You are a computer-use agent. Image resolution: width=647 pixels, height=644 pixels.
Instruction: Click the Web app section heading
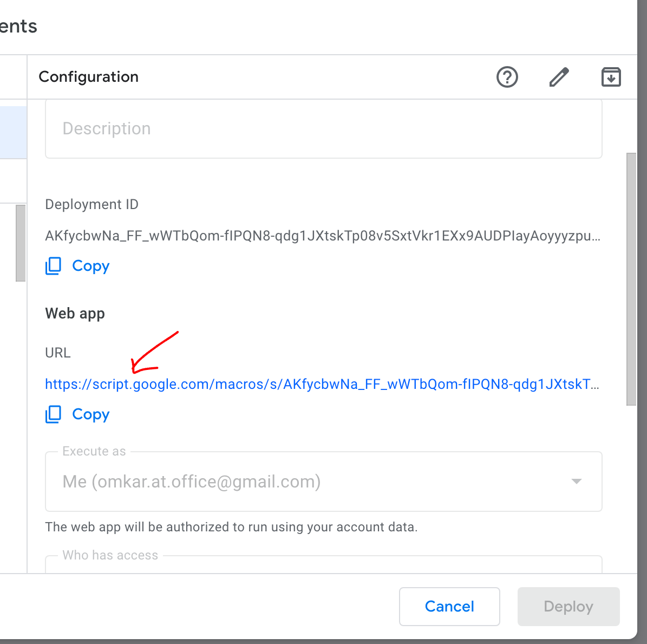[75, 314]
